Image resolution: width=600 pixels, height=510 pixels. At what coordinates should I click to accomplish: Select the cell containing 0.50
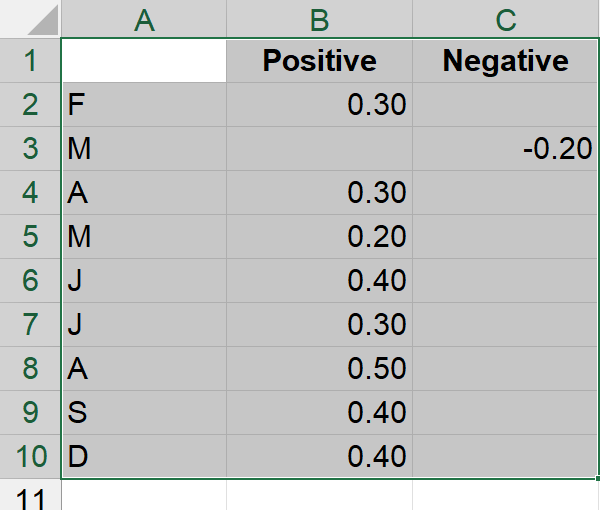pyautogui.click(x=319, y=369)
